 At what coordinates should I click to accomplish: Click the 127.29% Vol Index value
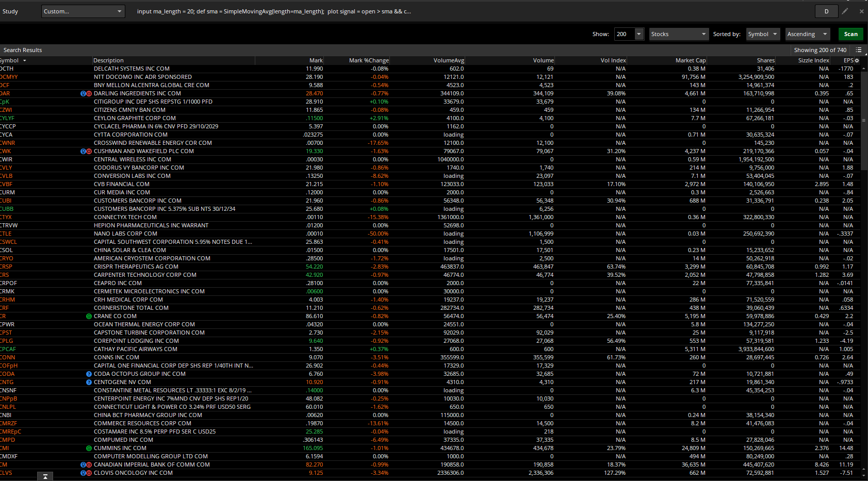click(615, 473)
